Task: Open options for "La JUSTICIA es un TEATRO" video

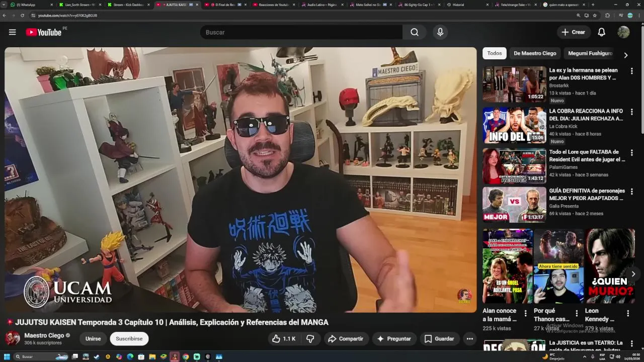Action: [632, 343]
